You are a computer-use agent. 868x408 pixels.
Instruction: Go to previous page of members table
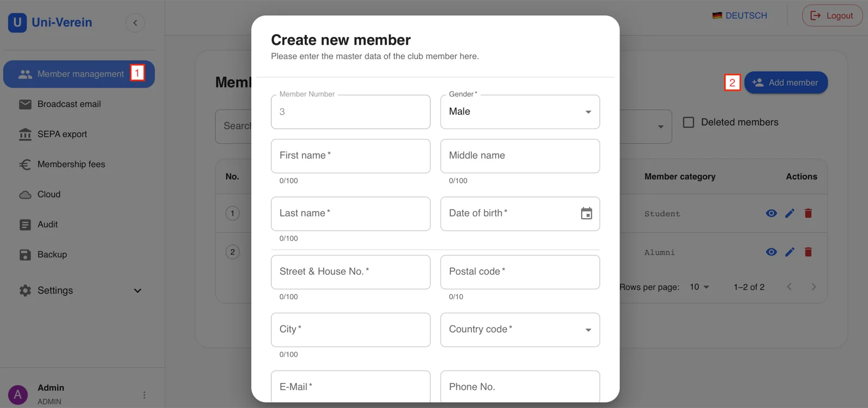tap(789, 287)
